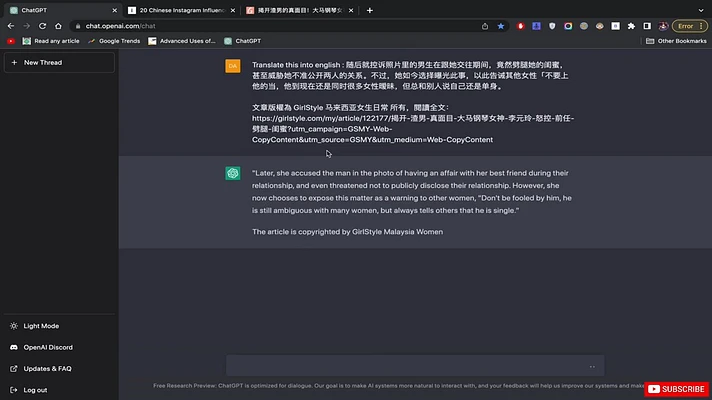Open the Read any article bookmark
This screenshot has height=400, width=712.
[x=51, y=41]
